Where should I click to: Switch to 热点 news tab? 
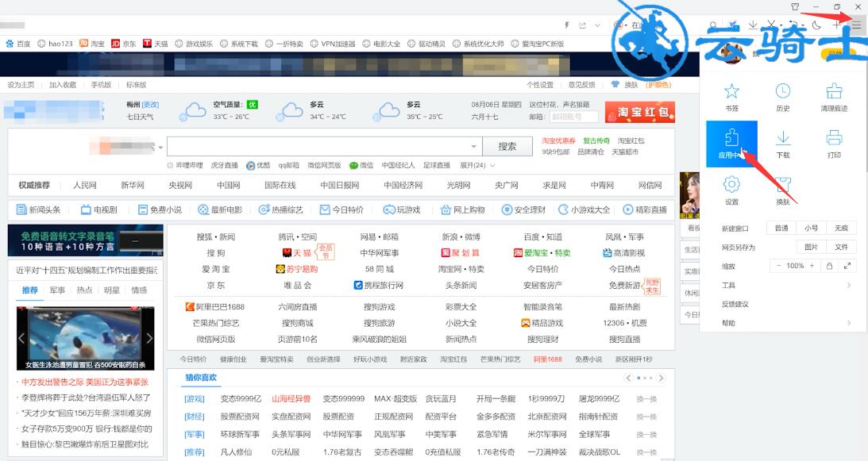84,290
